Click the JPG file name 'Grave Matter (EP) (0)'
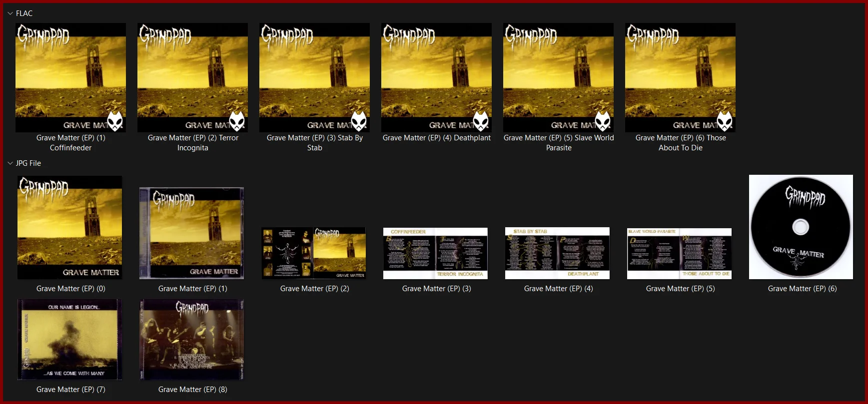 (x=71, y=289)
